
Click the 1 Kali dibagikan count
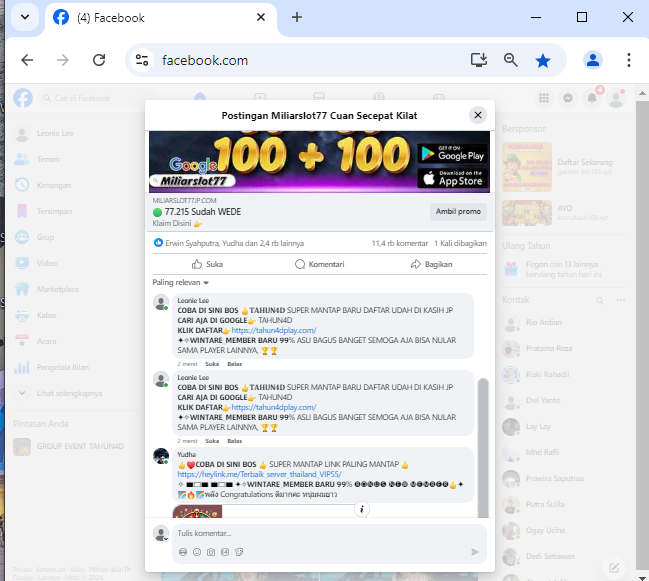460,243
